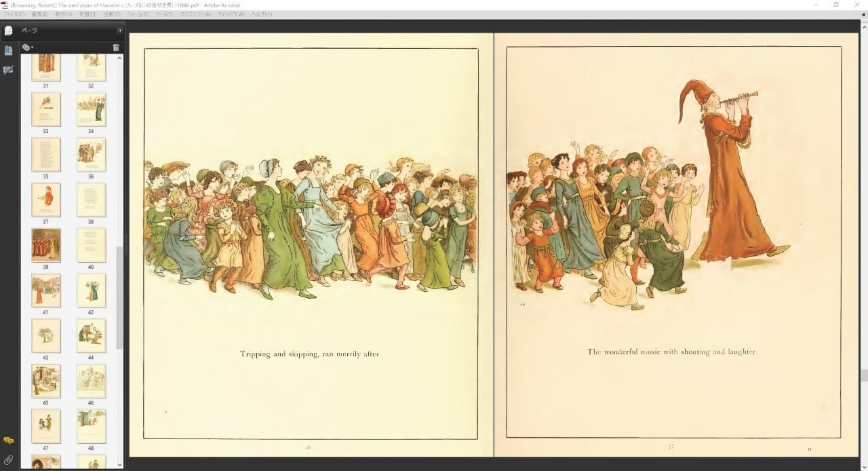Open the フォーム(R) menu
Screen dimensions: 868x471
139,14
